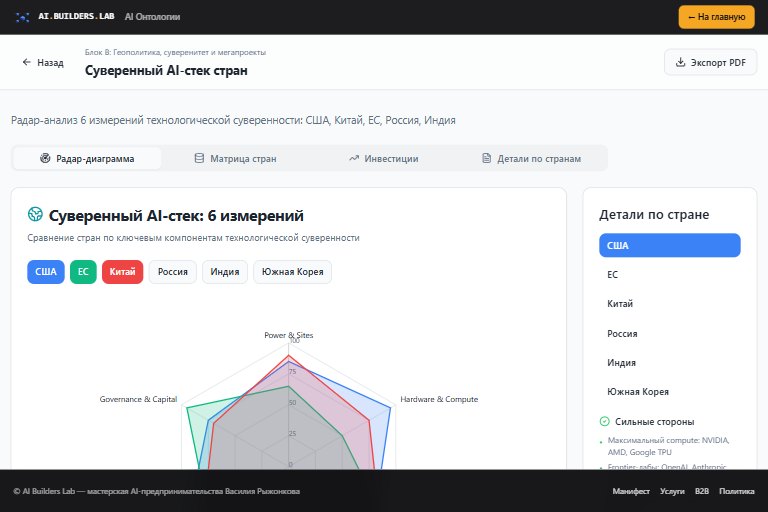Switch to the Инвестиции tab

click(384, 159)
